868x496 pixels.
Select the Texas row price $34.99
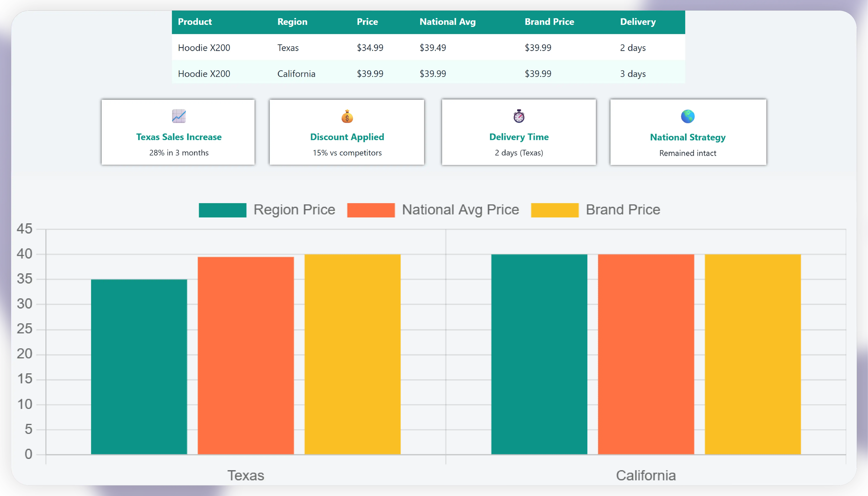click(x=370, y=48)
